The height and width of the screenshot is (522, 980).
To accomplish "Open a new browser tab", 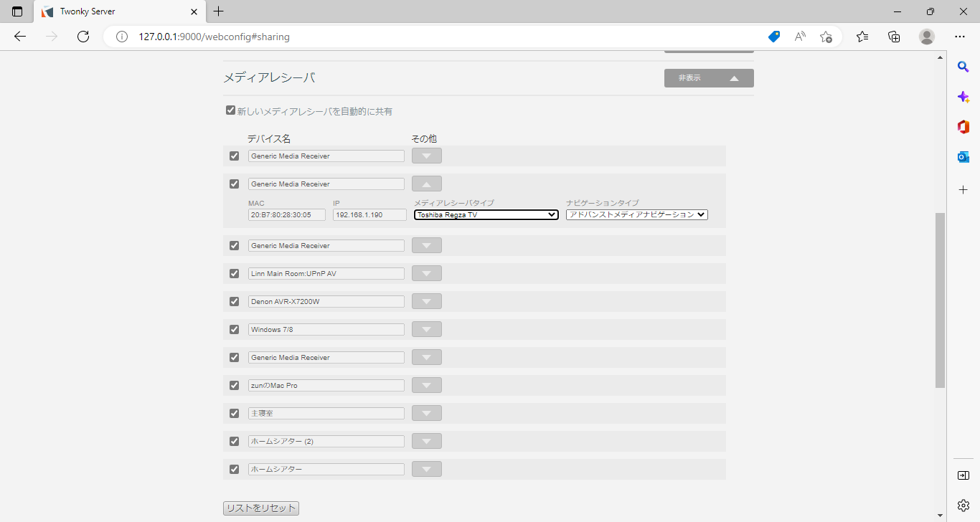I will coord(219,11).
